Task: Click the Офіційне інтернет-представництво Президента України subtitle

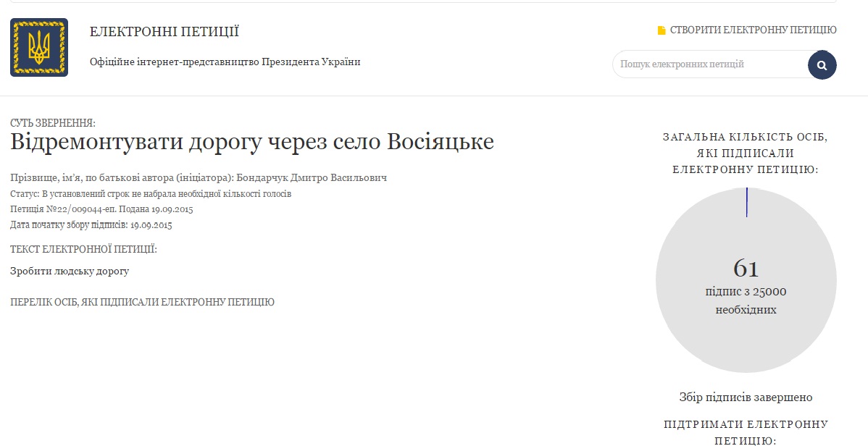Action: coord(225,62)
